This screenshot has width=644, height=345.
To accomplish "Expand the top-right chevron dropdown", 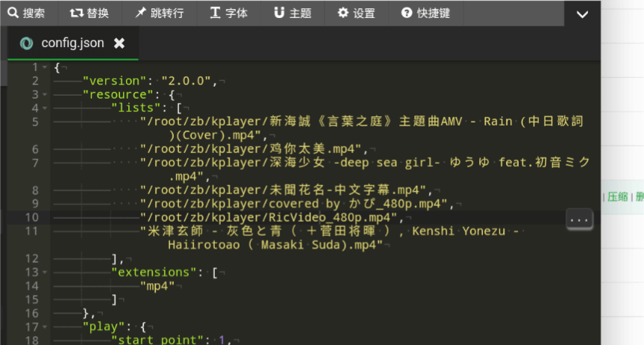I will 582,14.
